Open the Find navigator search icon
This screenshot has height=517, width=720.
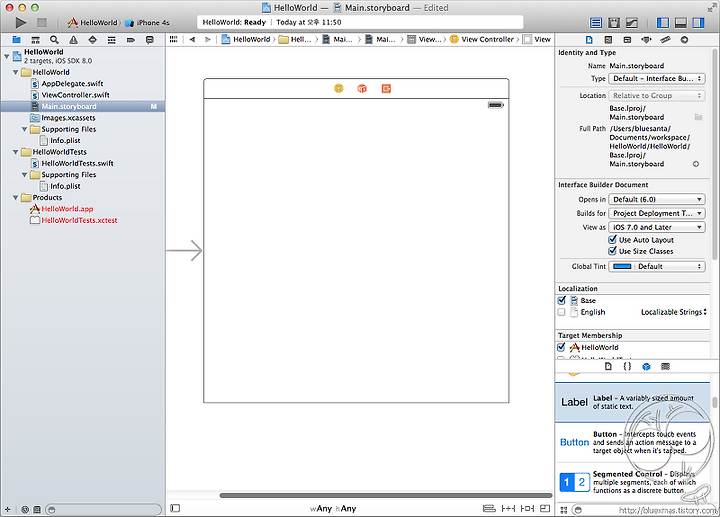point(54,40)
